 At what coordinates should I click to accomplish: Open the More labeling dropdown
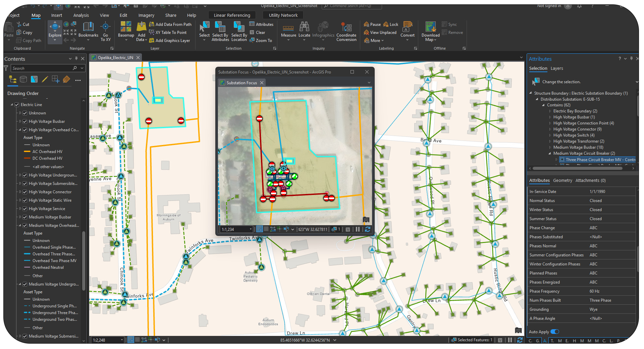click(374, 40)
